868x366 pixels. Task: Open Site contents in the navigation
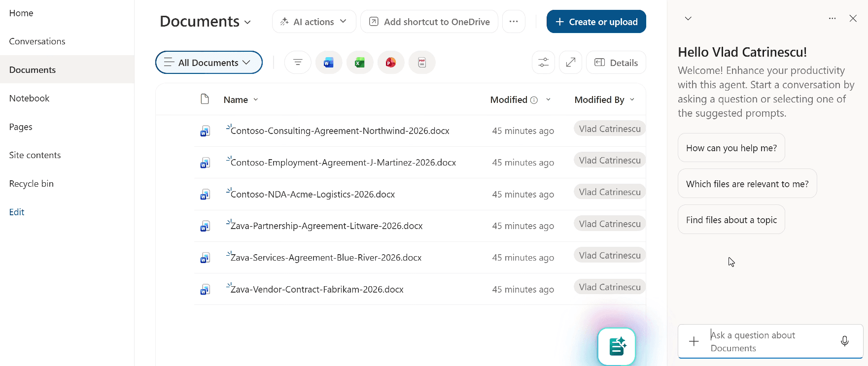point(35,155)
